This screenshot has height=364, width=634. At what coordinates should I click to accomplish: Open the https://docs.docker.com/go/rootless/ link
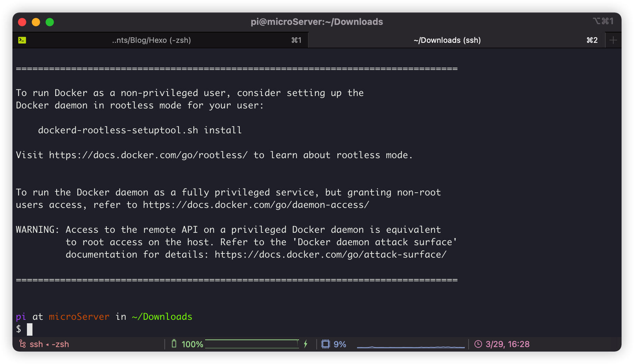click(148, 155)
